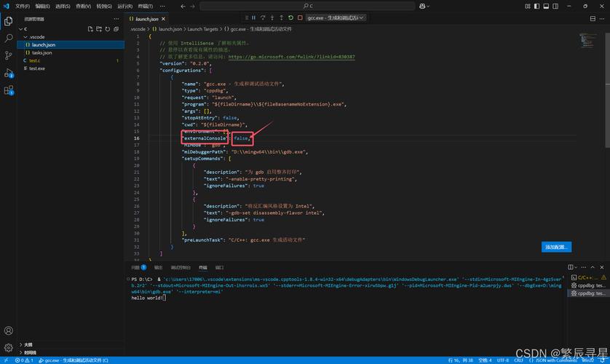
Task: Open the Manage gear icon
Action: click(8, 348)
